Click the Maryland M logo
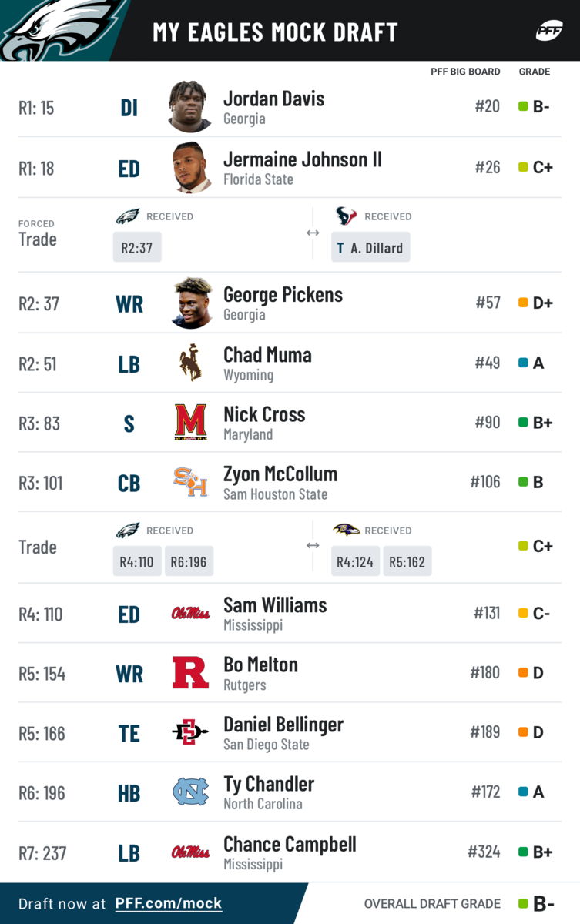The height and width of the screenshot is (924, 580). coord(190,422)
